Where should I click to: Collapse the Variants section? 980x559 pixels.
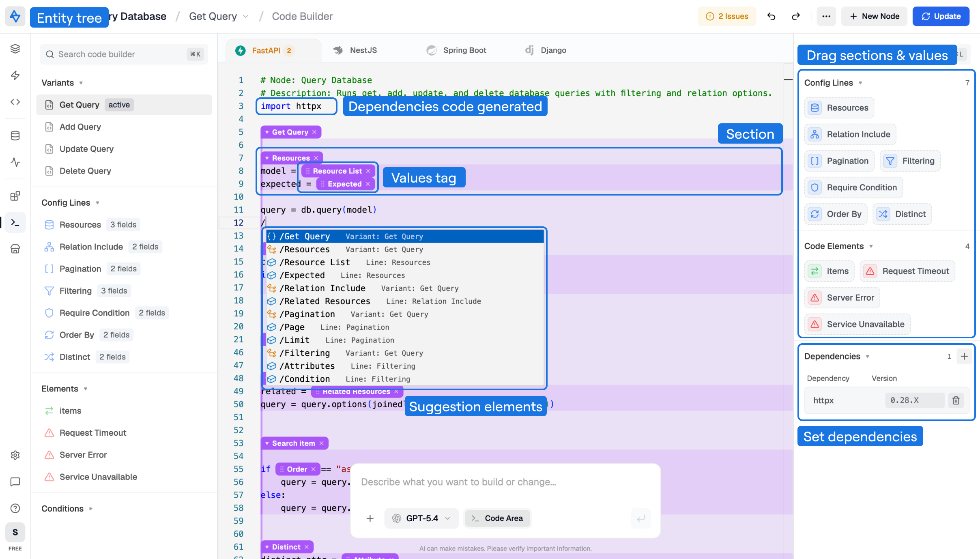[81, 83]
